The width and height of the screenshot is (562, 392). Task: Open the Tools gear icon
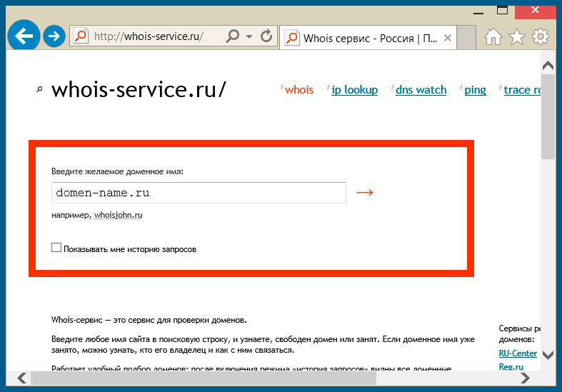click(x=541, y=36)
